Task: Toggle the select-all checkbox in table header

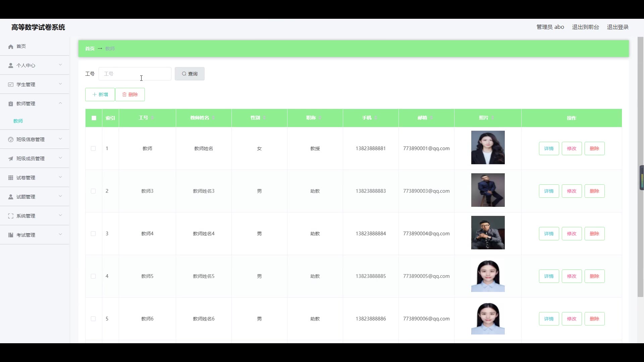Action: click(94, 118)
